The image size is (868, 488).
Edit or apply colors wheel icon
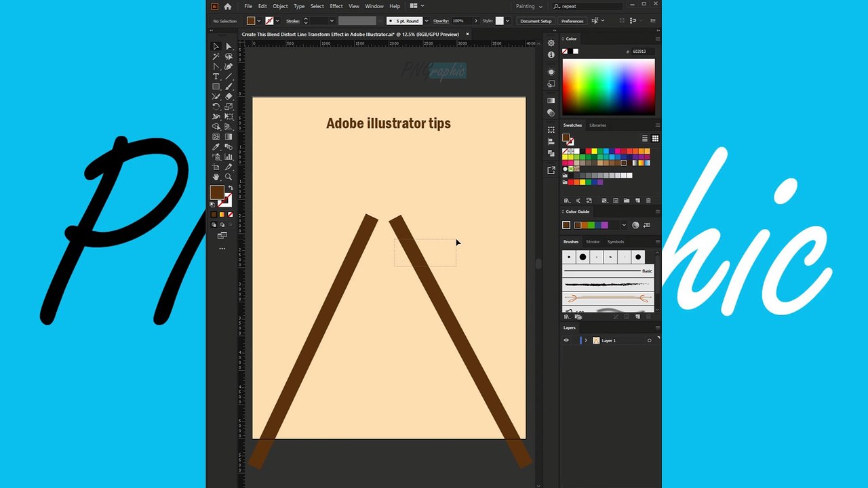point(635,225)
